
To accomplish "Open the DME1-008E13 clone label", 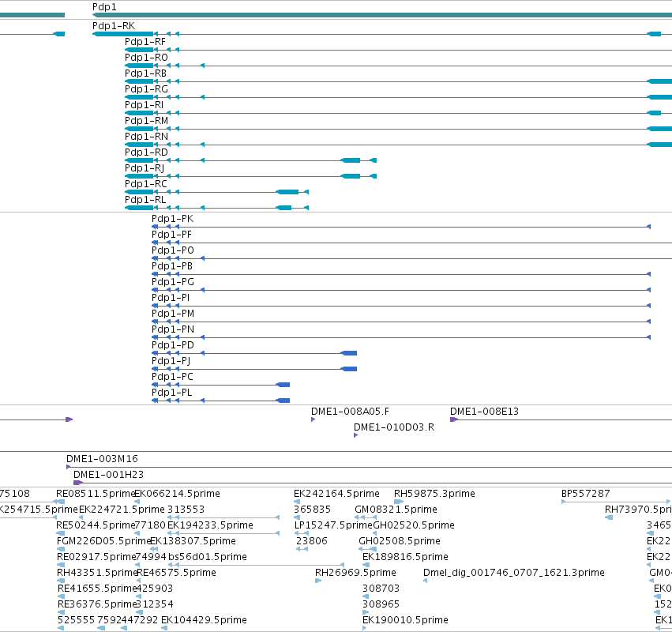I will 484,412.
